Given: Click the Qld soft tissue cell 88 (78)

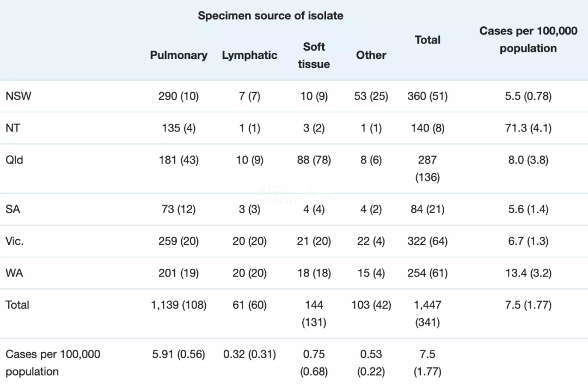Looking at the screenshot, I should pyautogui.click(x=314, y=160).
